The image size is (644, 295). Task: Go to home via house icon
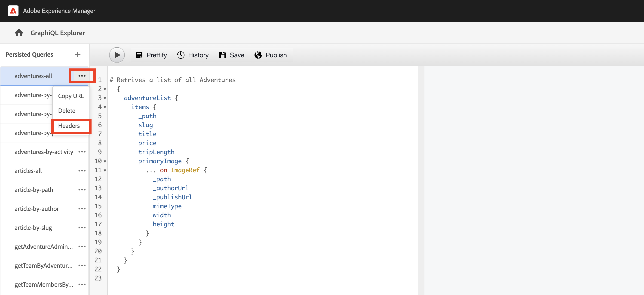tap(19, 33)
